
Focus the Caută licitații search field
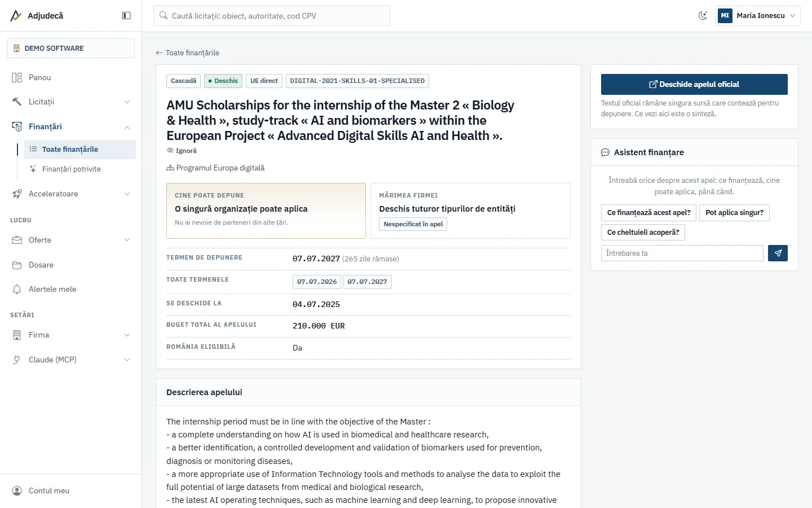[272, 16]
